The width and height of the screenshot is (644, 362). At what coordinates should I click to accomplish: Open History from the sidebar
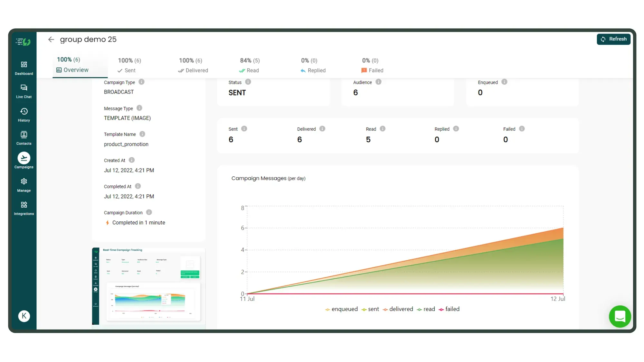point(24,114)
